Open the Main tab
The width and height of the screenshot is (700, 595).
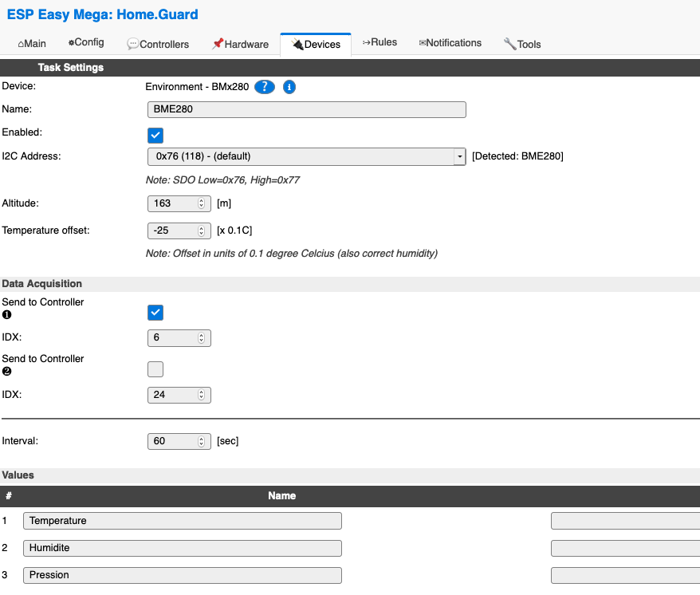tap(32, 43)
